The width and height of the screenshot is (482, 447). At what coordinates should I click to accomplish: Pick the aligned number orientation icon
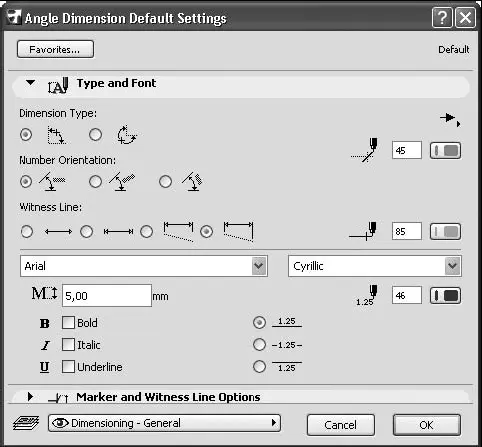coord(122,182)
